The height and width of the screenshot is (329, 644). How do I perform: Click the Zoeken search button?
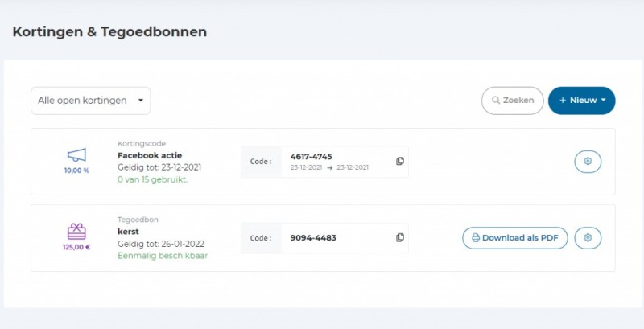point(513,101)
